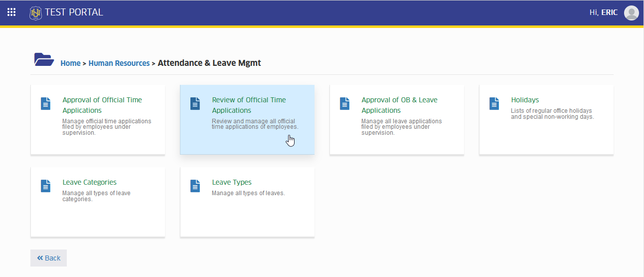Click document icon for Approval of Official Time Applications
Screen dimensions: 644x277
(x=46, y=103)
